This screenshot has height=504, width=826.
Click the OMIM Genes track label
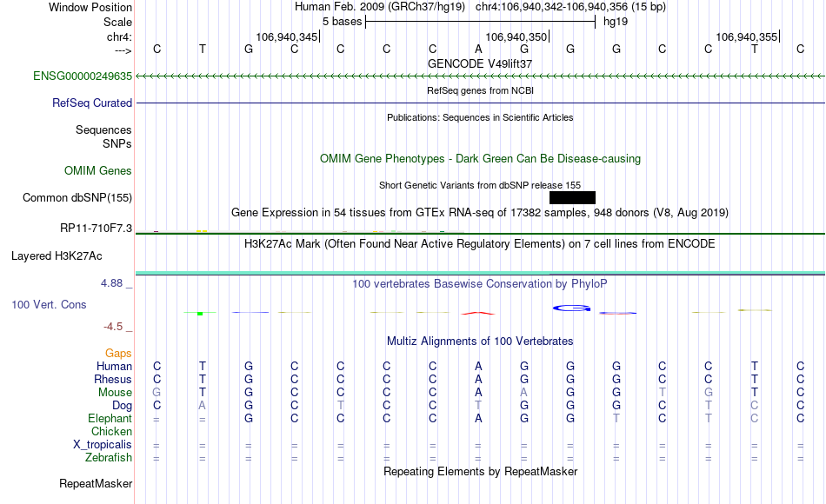click(x=97, y=170)
